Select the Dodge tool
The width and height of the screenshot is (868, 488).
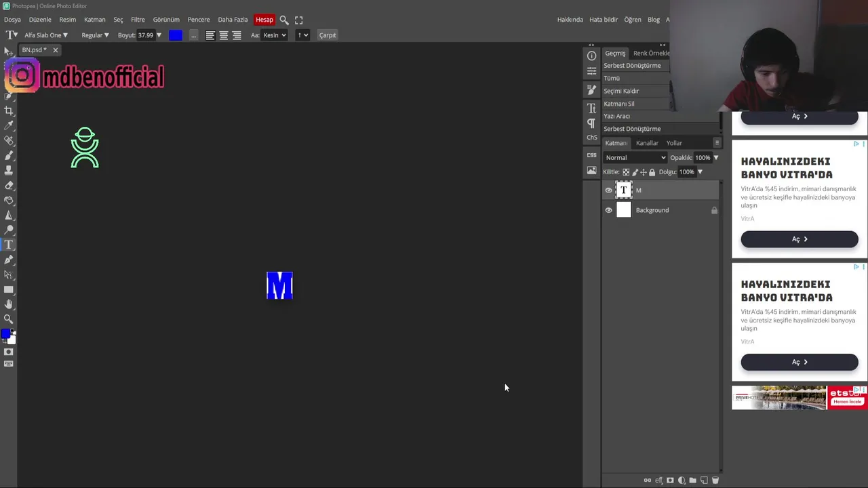(x=9, y=230)
